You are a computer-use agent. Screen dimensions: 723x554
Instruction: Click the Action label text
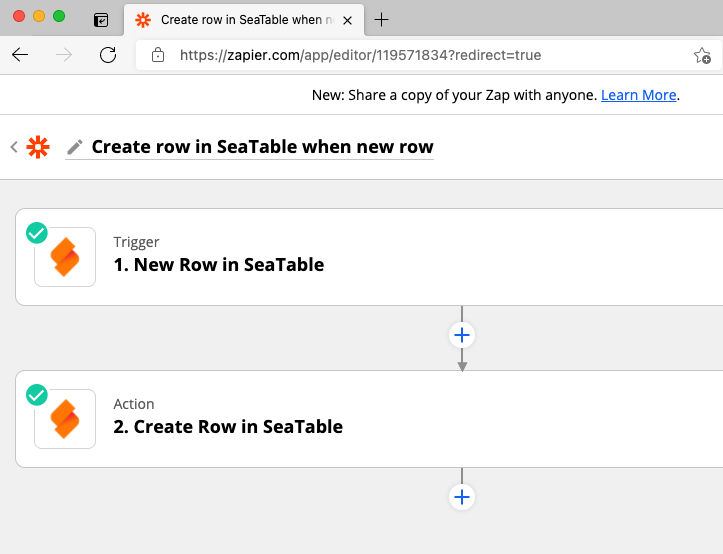(134, 404)
